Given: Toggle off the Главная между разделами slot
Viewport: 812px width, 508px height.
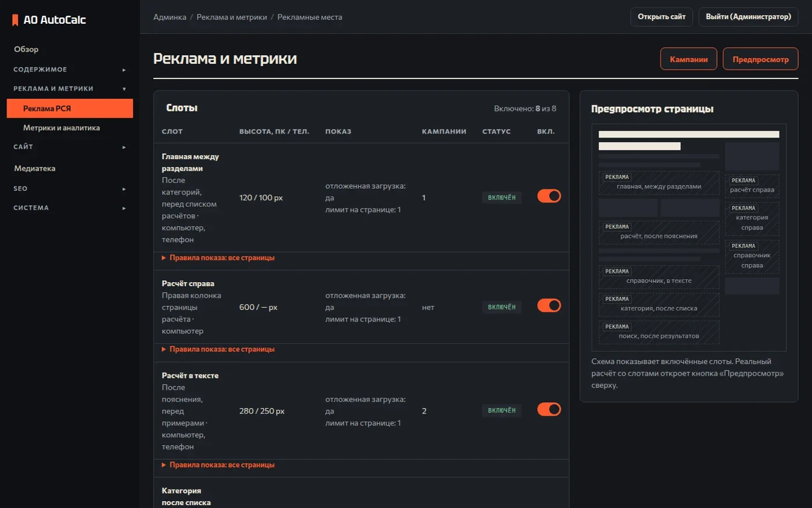Looking at the screenshot, I should pos(549,196).
